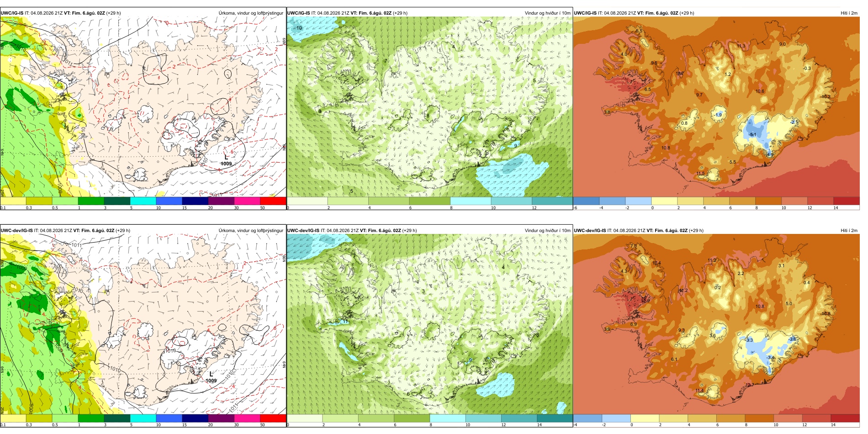
Task: Click the 'Hiti í 2m' title of the UWC/IG-IS panel
Action: 849,13
